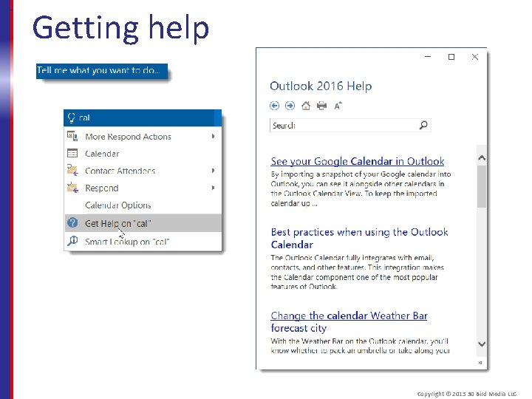Screen dimensions: 532x399
Task: Click the lightbulb icon beside "cal"
Action: (x=71, y=117)
